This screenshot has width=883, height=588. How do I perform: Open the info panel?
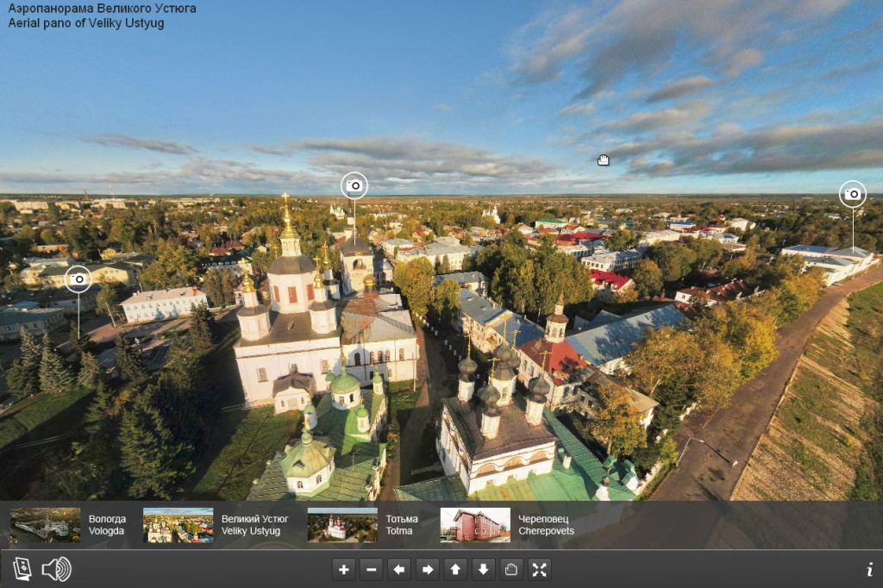869,569
